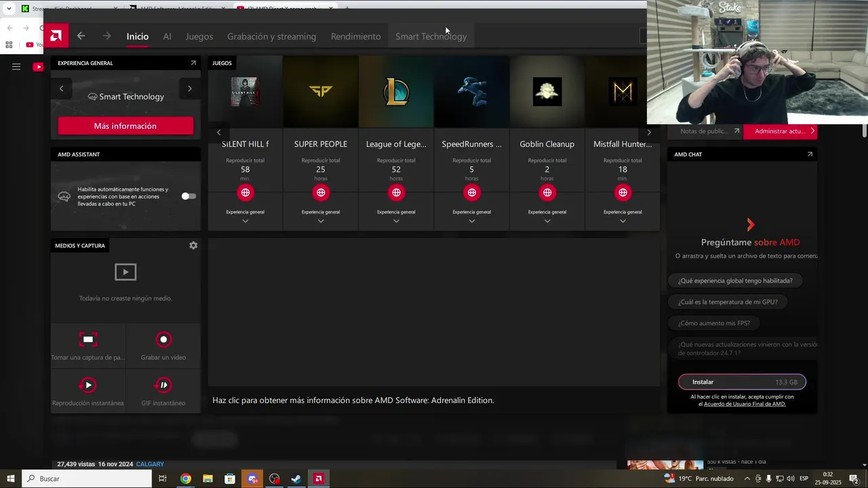Ask ¿Cuál es la temperatura de mi GPU?

click(x=728, y=302)
